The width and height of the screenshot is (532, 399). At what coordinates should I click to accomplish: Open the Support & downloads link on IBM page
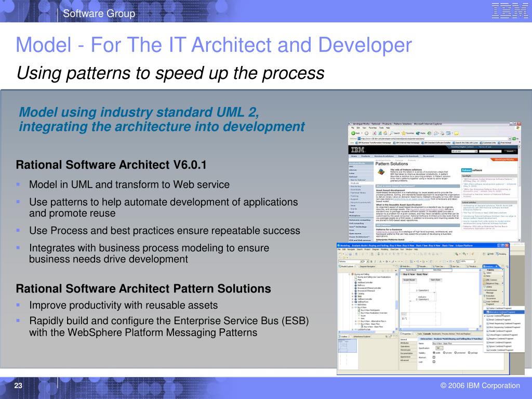coord(408,156)
